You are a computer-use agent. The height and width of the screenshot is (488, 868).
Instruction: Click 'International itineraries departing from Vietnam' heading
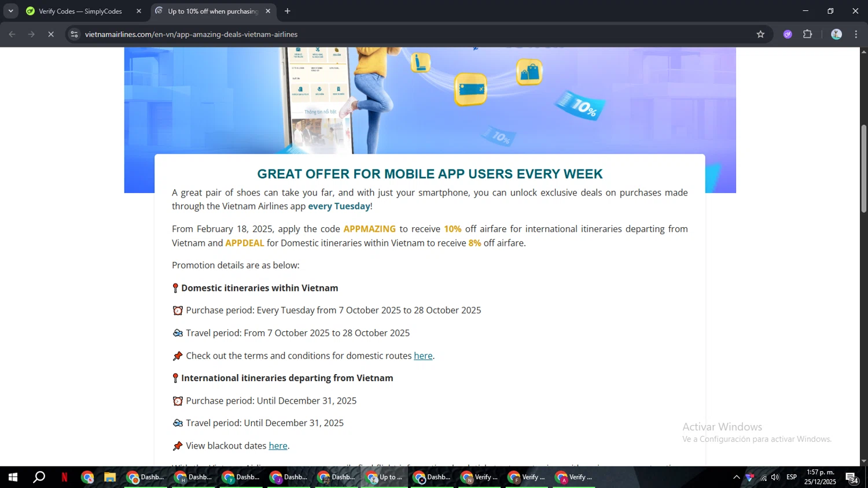tap(287, 378)
